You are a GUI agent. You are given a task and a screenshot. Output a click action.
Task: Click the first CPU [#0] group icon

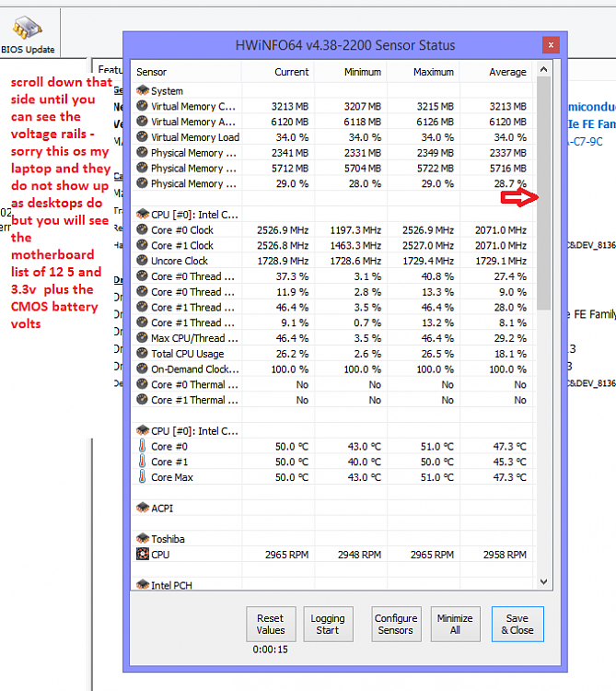pyautogui.click(x=142, y=214)
